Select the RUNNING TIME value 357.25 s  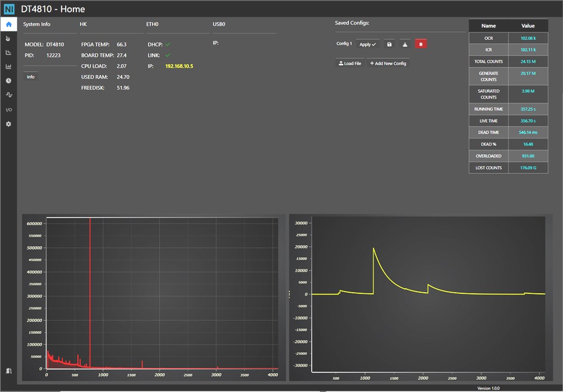click(528, 109)
